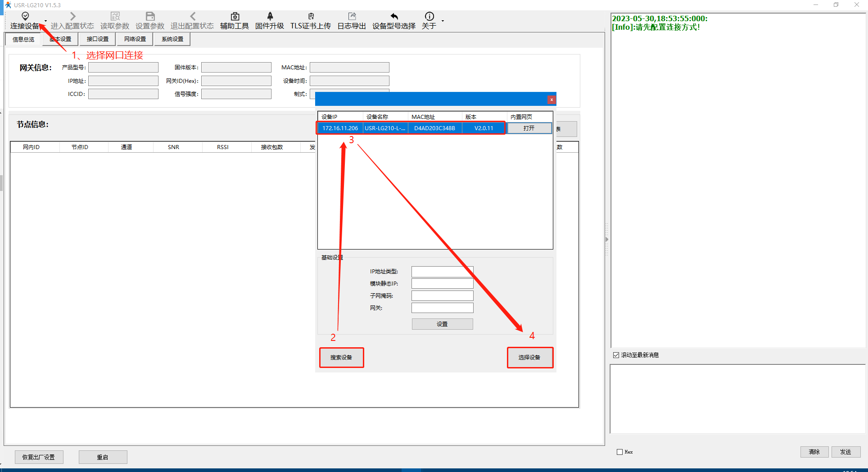This screenshot has height=472, width=868.
Task: Click the 日志导出 log export icon
Action: [352, 16]
